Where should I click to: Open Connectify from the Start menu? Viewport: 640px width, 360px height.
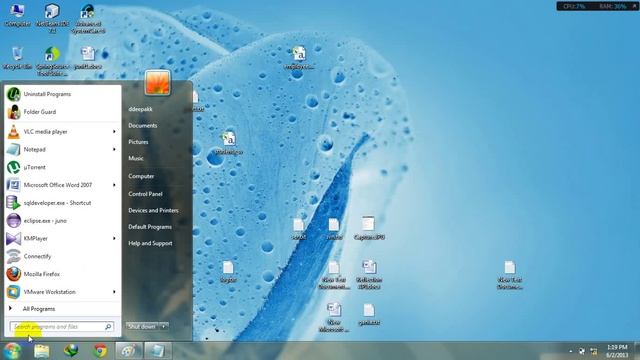[x=62, y=256]
